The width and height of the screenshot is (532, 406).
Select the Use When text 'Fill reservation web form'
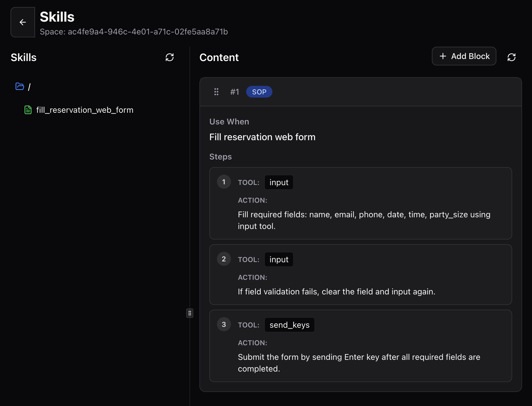tap(262, 137)
